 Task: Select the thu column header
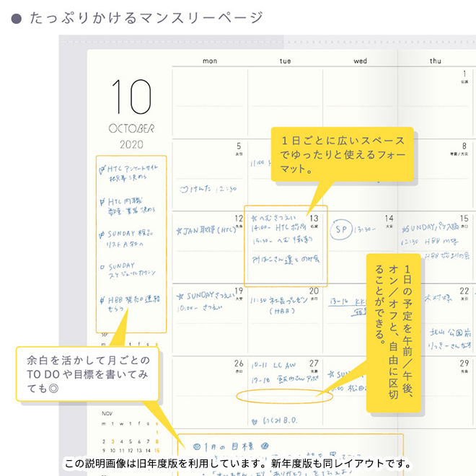coord(435,61)
